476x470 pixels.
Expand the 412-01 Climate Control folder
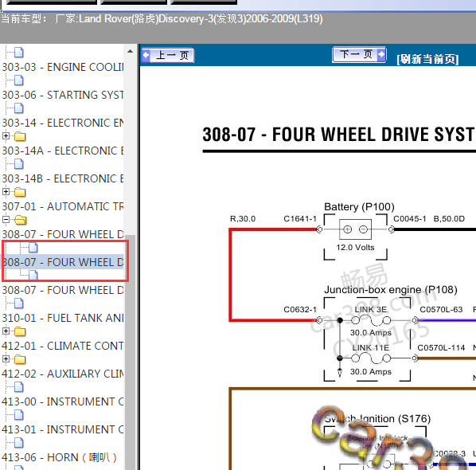point(6,331)
